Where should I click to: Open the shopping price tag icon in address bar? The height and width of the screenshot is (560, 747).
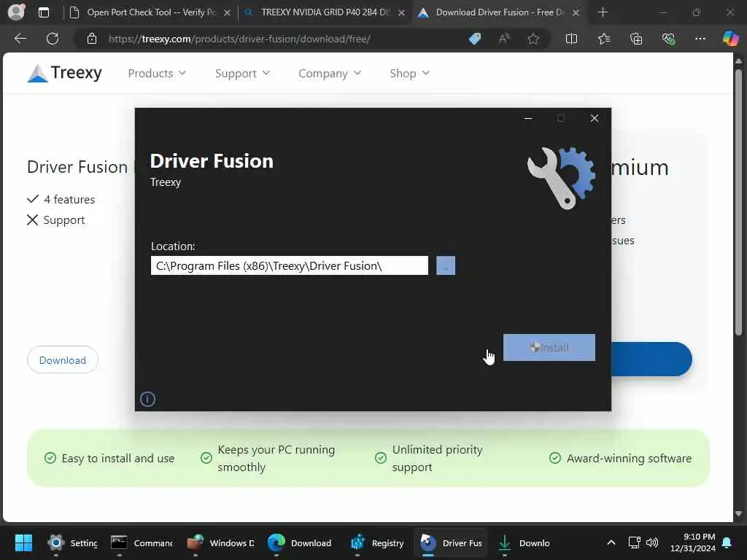[x=474, y=39]
